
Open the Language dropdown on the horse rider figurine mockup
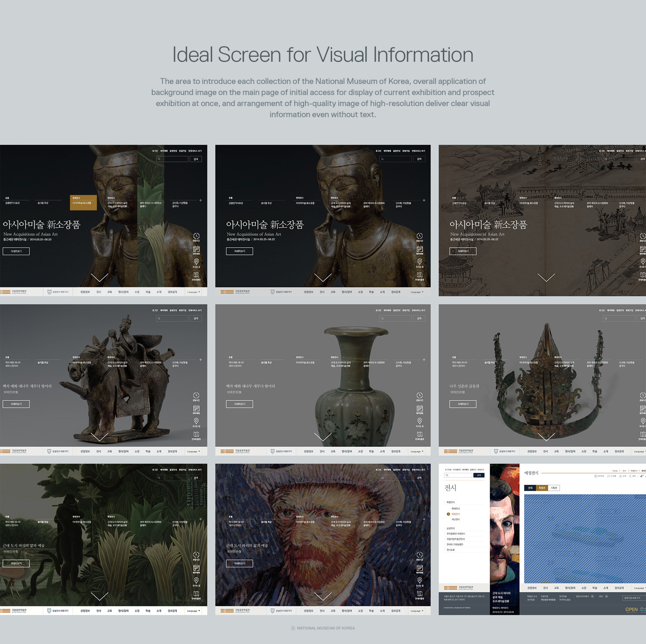pyautogui.click(x=193, y=452)
